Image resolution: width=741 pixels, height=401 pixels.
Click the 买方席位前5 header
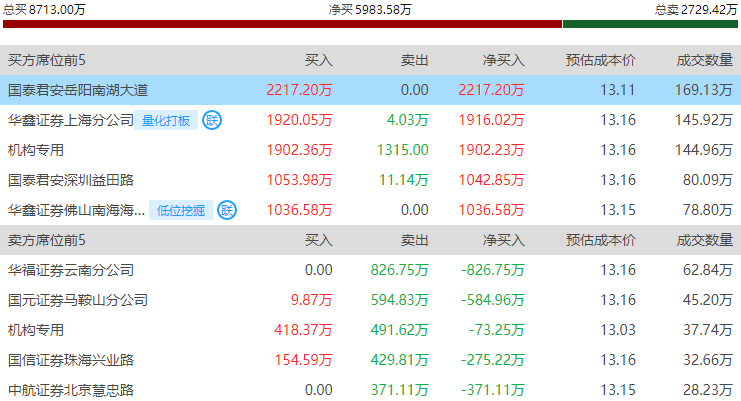47,60
